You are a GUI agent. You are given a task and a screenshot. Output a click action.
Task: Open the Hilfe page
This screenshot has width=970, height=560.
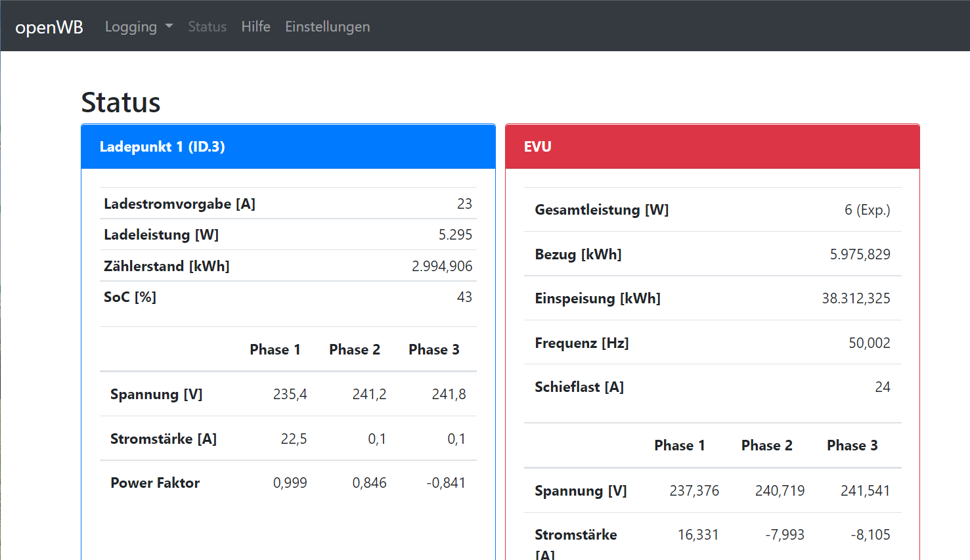[255, 27]
